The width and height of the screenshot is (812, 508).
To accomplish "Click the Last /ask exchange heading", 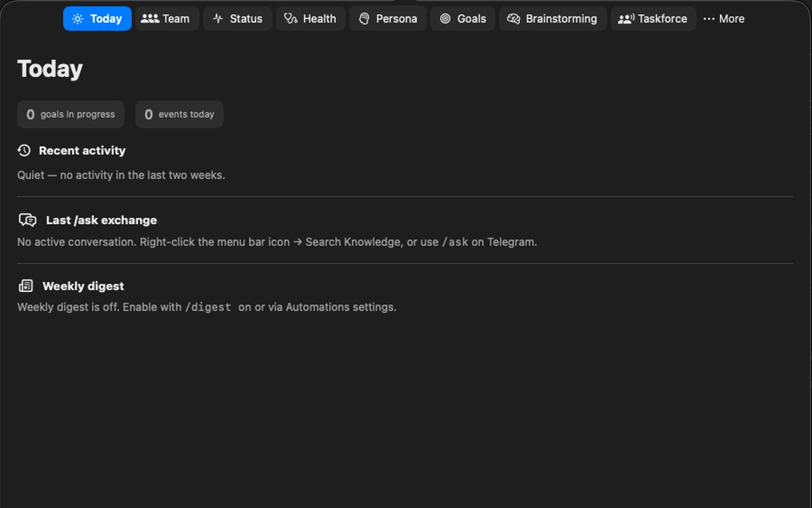I will (x=101, y=220).
